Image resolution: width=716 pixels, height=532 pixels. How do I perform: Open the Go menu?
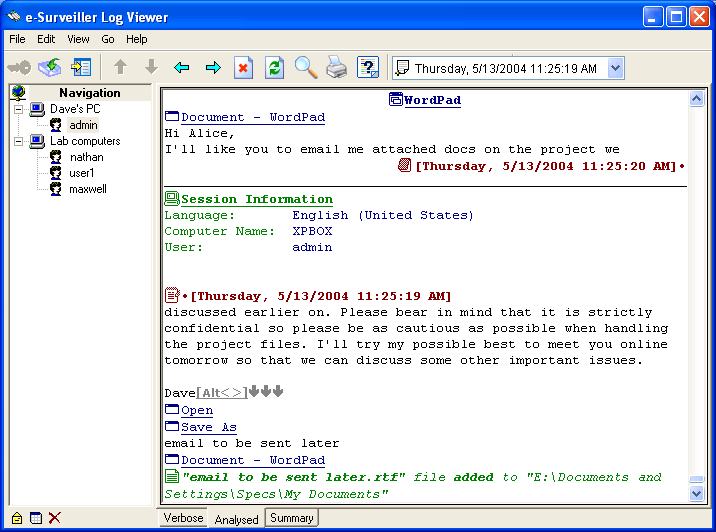(108, 39)
